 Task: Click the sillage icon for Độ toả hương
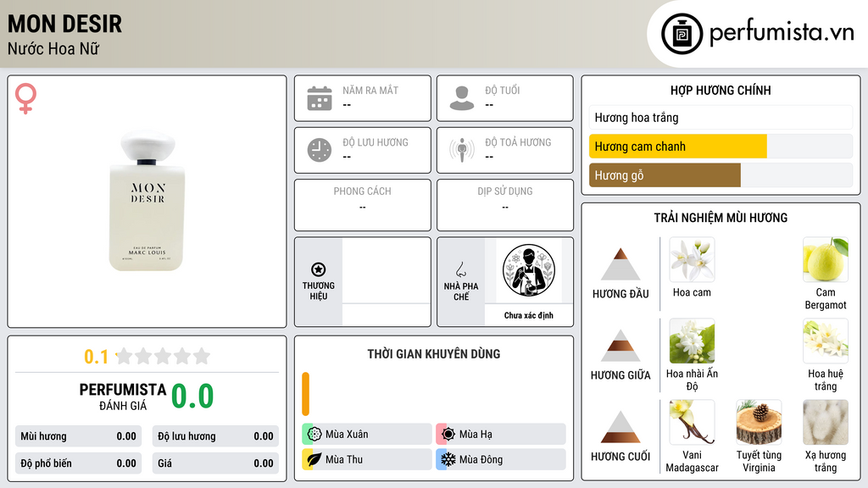[462, 150]
